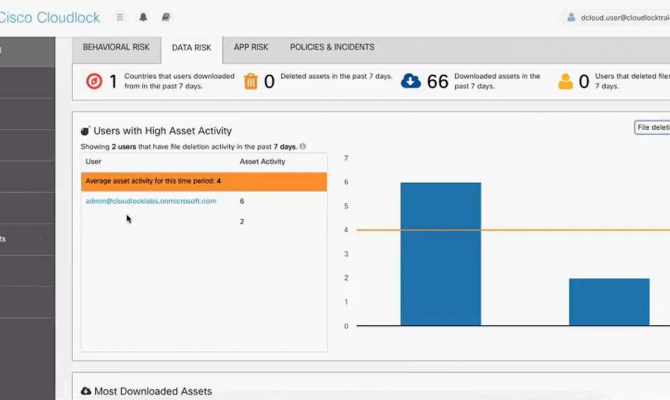Open the dcloud.user account menu
This screenshot has width=670, height=400.
(624, 18)
